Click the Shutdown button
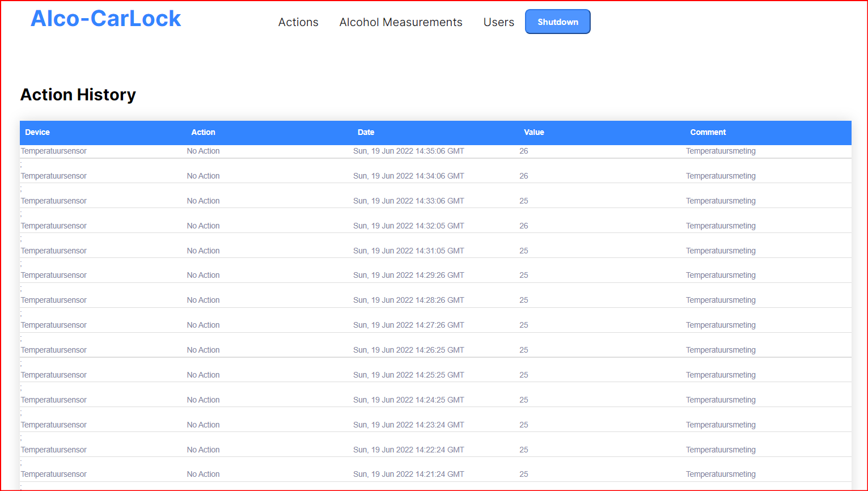This screenshot has width=868, height=491. [558, 22]
